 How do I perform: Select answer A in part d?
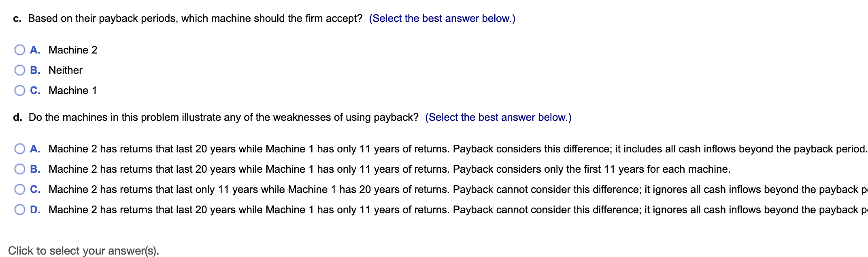click(19, 149)
